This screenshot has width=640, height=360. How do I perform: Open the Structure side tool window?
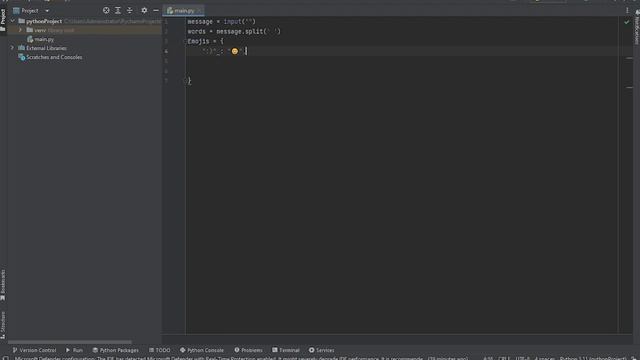[x=3, y=325]
